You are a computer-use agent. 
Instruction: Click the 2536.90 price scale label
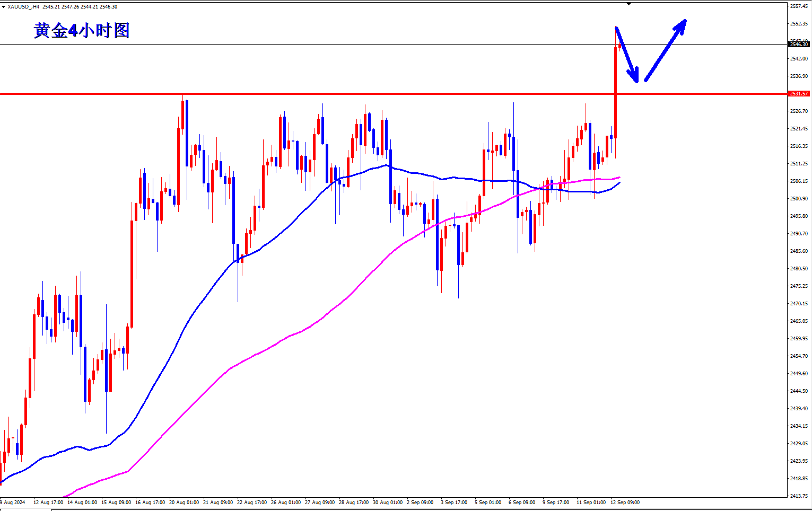(799, 76)
